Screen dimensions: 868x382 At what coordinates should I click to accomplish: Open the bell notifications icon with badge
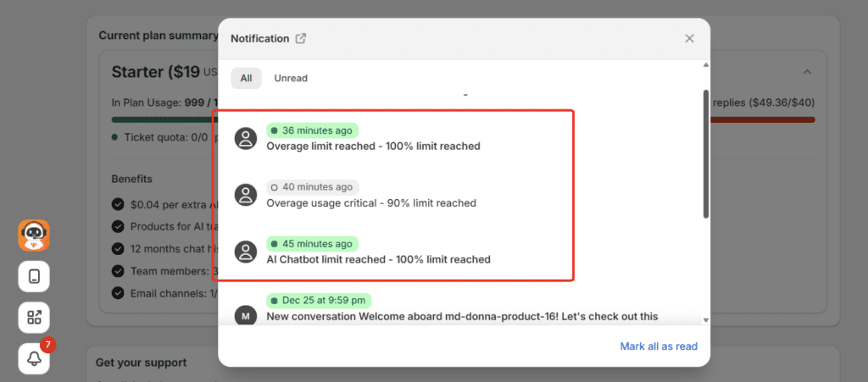[x=34, y=357]
